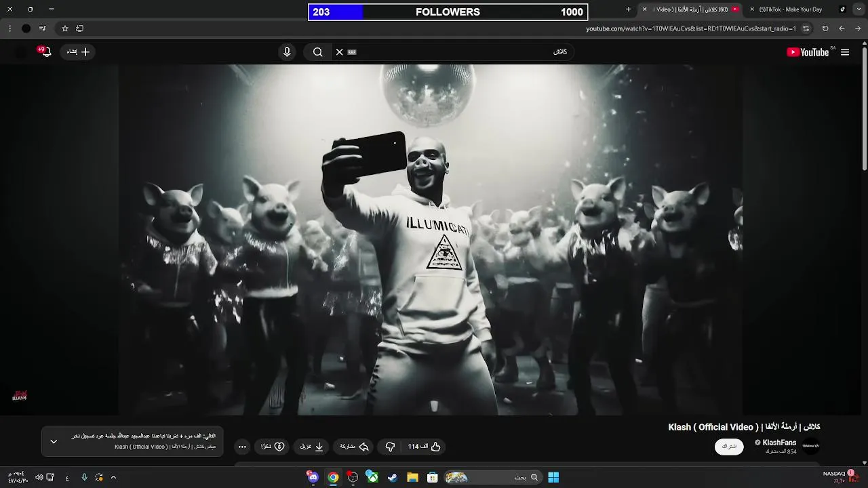
Task: Launch Steam from taskbar
Action: (393, 477)
